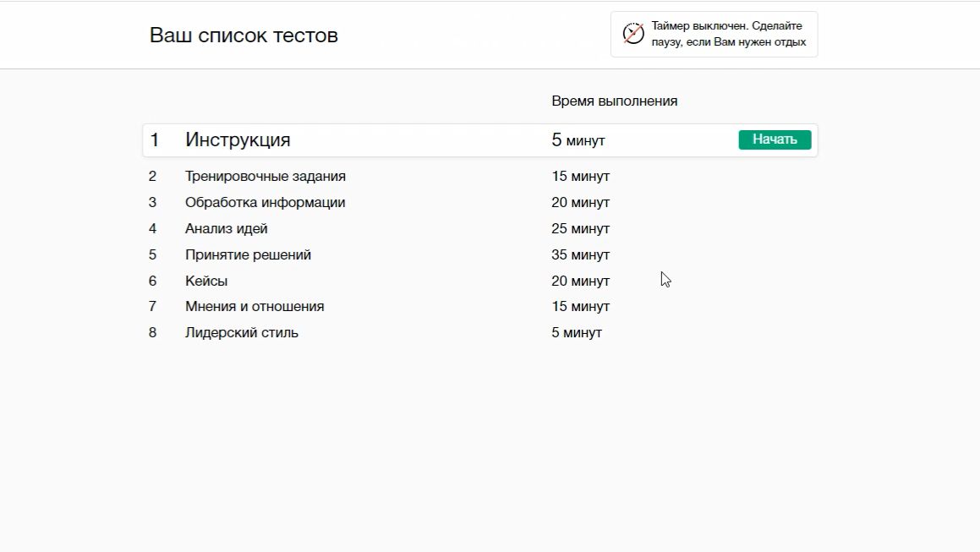Viewport: 980px width, 552px height.
Task: Select the Обработка информации test entry
Action: [x=265, y=203]
